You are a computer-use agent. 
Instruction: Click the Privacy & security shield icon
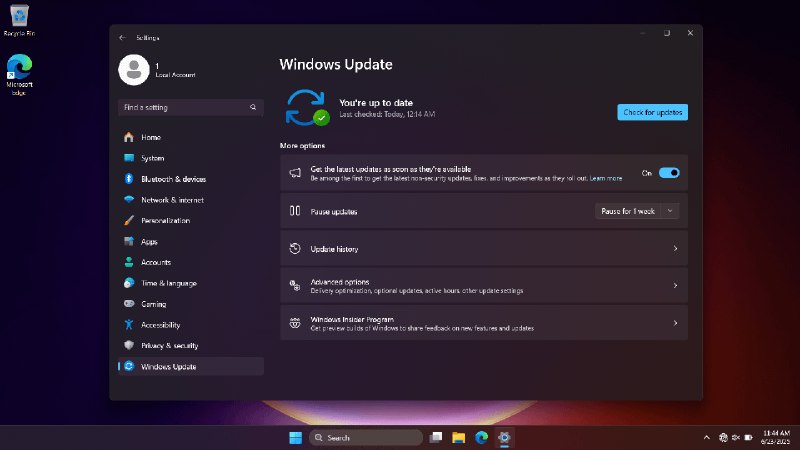point(129,345)
